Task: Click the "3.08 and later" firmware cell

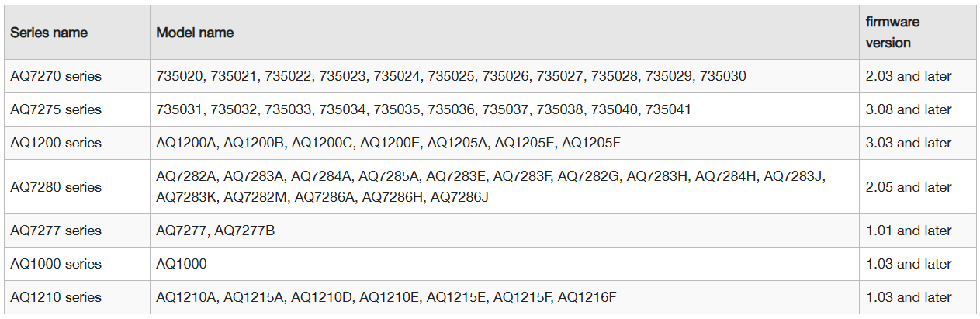Action: click(x=909, y=109)
